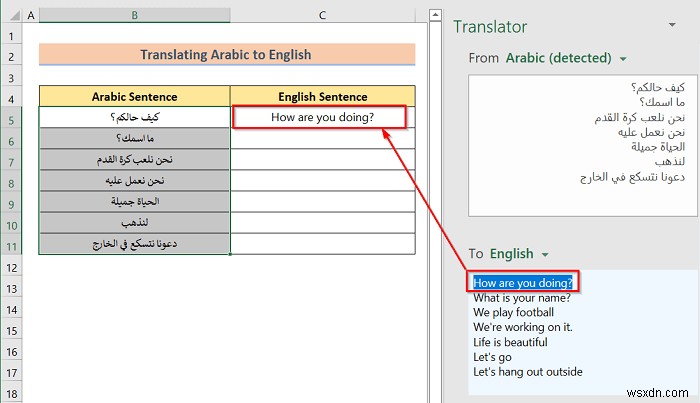This screenshot has width=700, height=403.
Task: Select empty English cell C7
Action: pyautogui.click(x=322, y=159)
